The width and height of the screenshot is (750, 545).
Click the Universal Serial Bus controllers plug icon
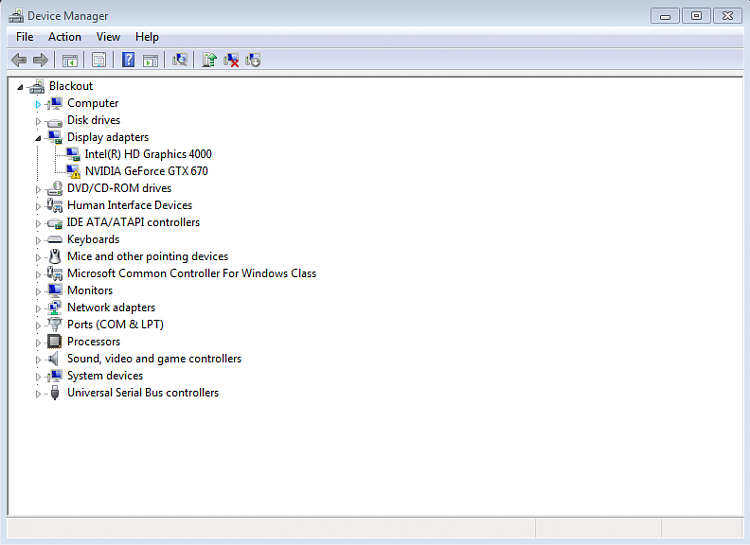click(55, 393)
